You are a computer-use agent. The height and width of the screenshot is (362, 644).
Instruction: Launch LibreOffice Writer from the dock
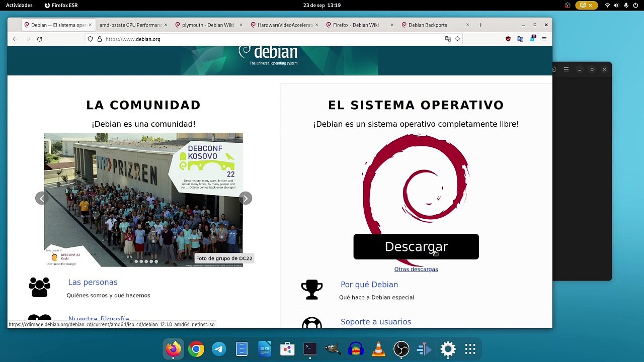[x=265, y=349]
